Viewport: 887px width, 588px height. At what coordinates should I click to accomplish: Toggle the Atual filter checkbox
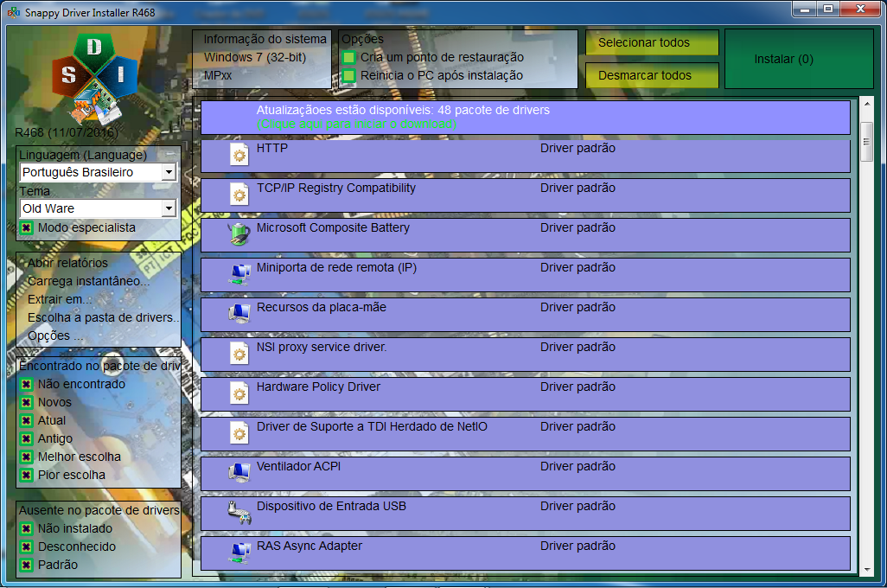point(26,420)
